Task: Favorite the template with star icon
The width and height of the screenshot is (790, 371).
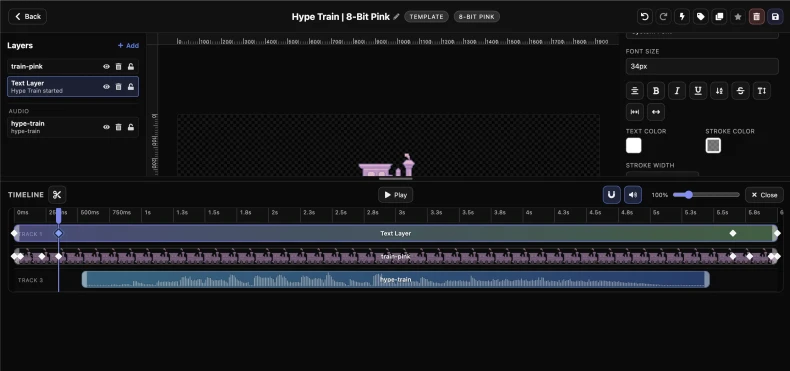Action: coord(738,17)
